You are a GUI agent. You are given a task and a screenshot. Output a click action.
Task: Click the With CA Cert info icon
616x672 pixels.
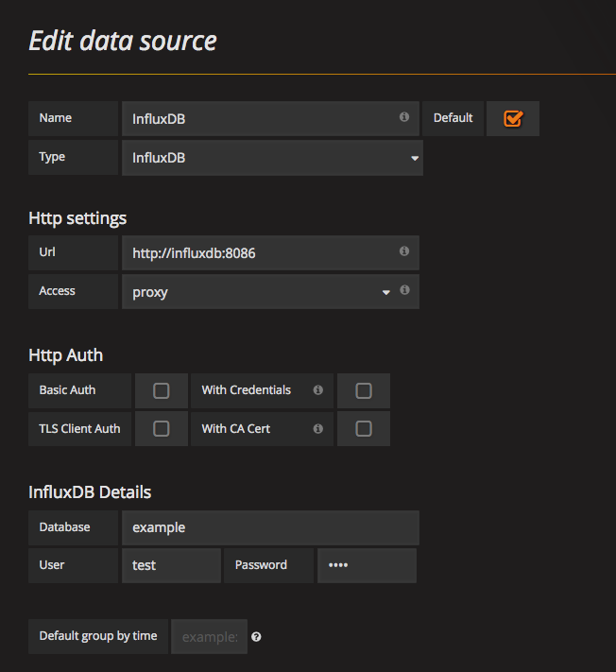pyautogui.click(x=317, y=428)
